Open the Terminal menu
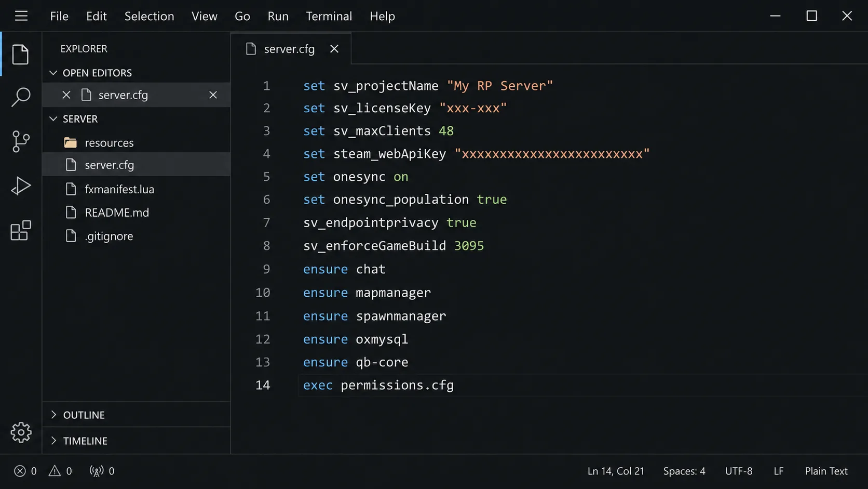 click(x=329, y=16)
